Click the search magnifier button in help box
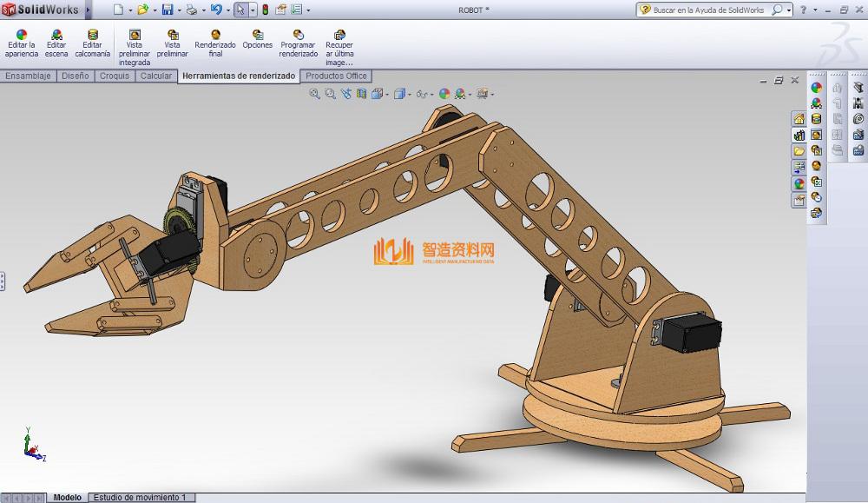This screenshot has height=503, width=868. pos(777,10)
